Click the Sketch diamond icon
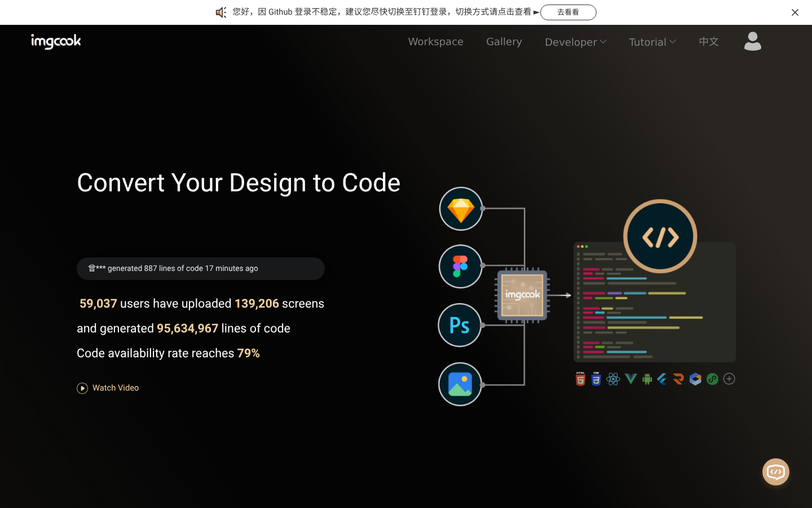Screen dimensions: 812x508 461,209
